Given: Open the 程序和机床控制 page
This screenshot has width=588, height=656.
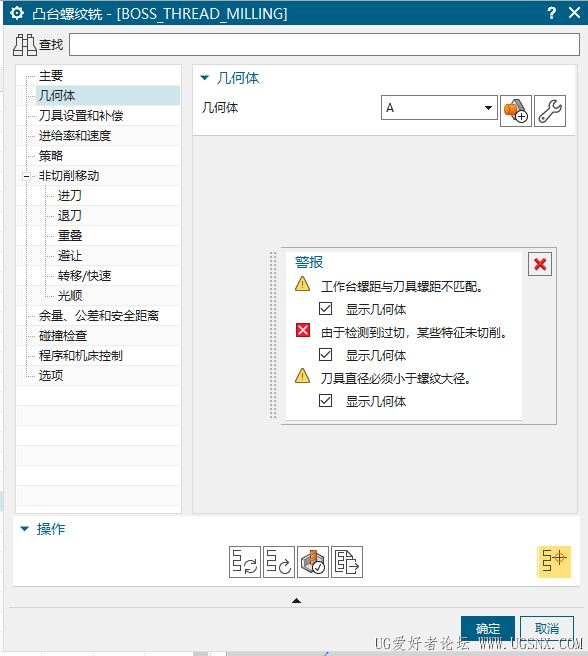Looking at the screenshot, I should tap(81, 356).
